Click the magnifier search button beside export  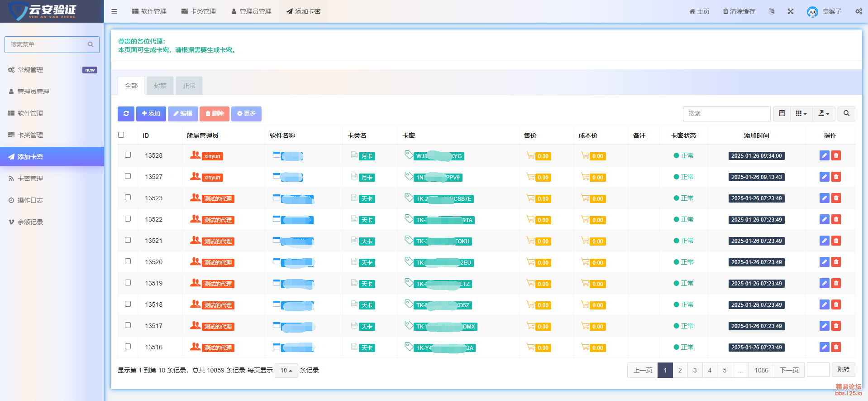pos(846,114)
